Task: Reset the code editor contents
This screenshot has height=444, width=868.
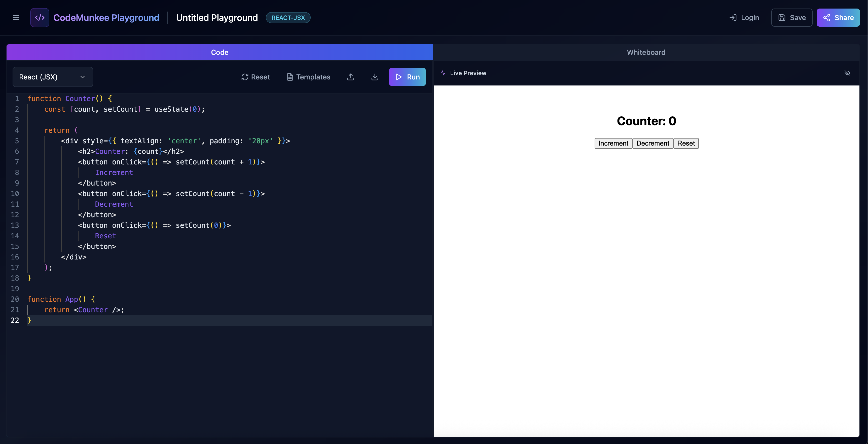Action: click(256, 77)
